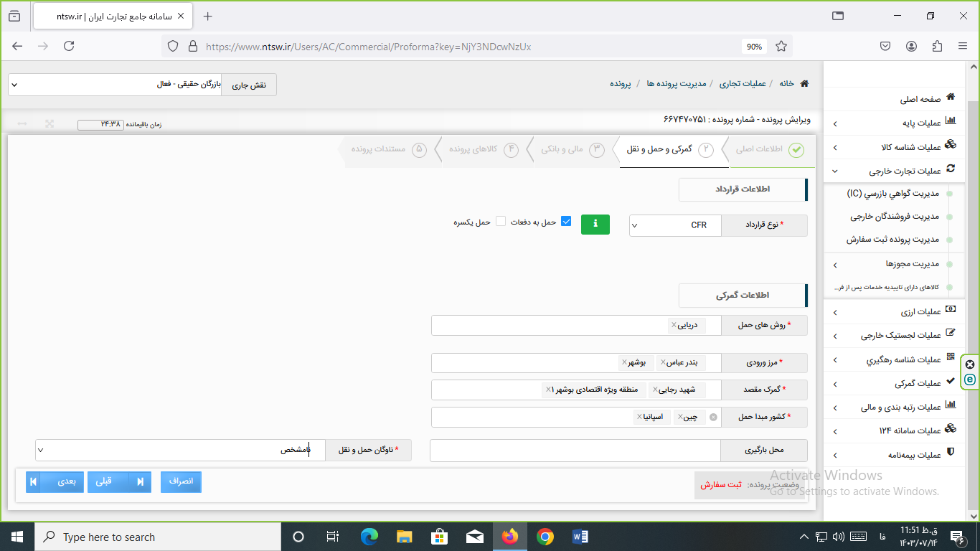Viewport: 980px width, 551px height.
Task: Go to کالاهای پرونده step tab
Action: (x=483, y=149)
